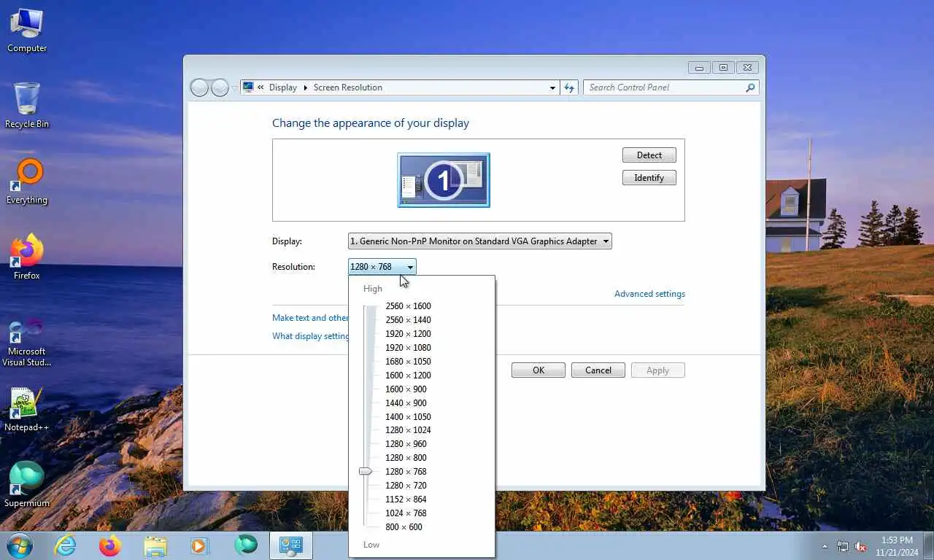Open the Windows Start menu

(x=20, y=545)
